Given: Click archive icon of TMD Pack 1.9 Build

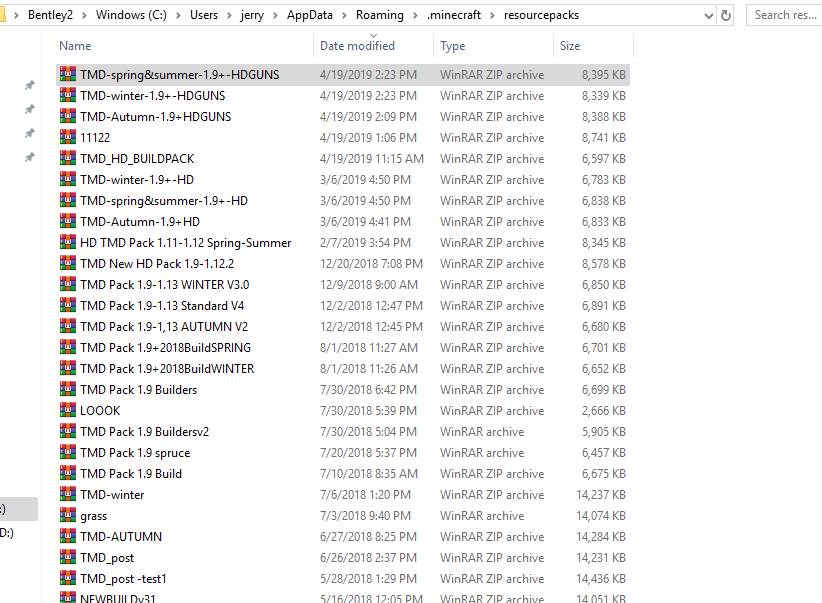Looking at the screenshot, I should (x=68, y=473).
